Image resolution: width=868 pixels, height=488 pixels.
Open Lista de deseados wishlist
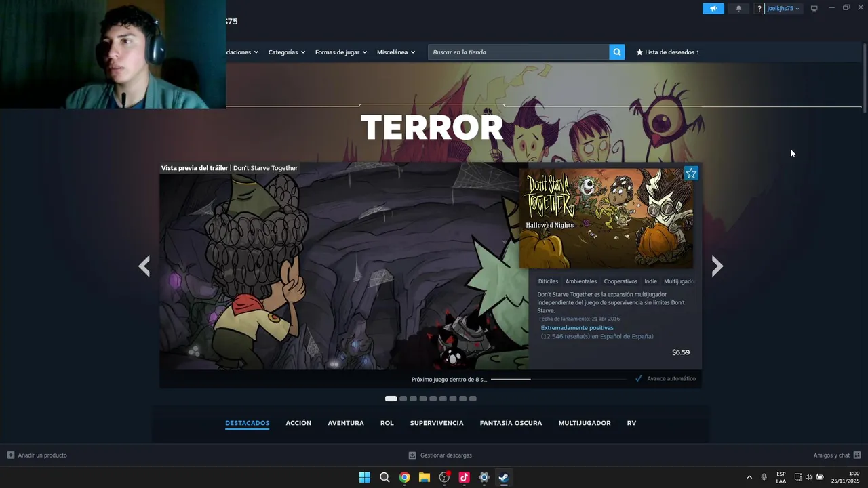click(x=667, y=52)
